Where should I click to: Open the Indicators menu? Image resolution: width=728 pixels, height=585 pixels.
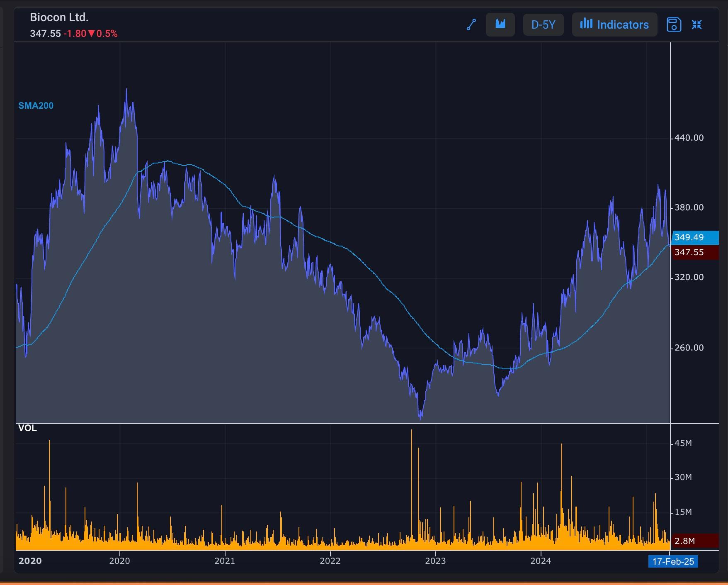tap(614, 24)
